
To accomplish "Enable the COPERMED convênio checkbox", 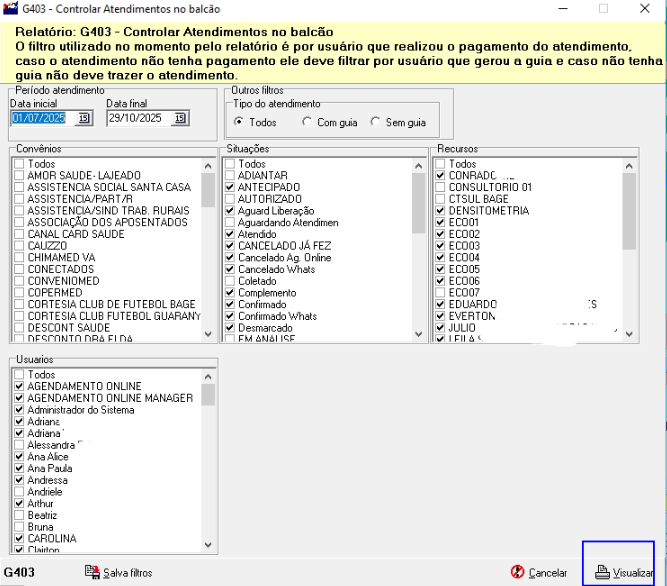I will pyautogui.click(x=19, y=293).
